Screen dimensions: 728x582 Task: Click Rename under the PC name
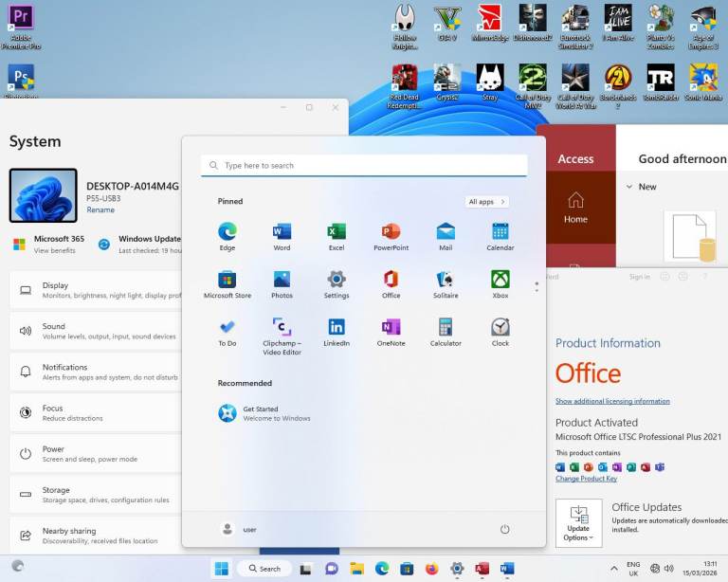pos(100,210)
